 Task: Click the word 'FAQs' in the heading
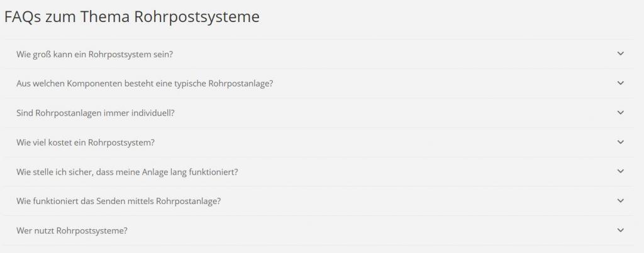pos(22,17)
